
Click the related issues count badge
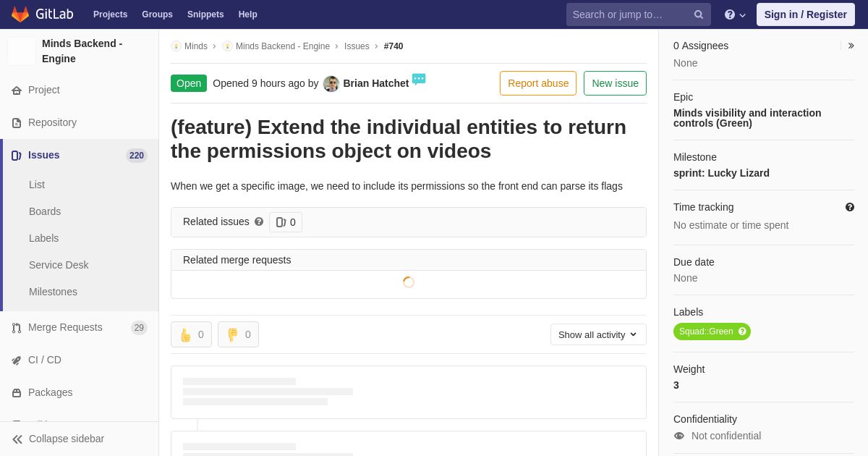point(286,222)
